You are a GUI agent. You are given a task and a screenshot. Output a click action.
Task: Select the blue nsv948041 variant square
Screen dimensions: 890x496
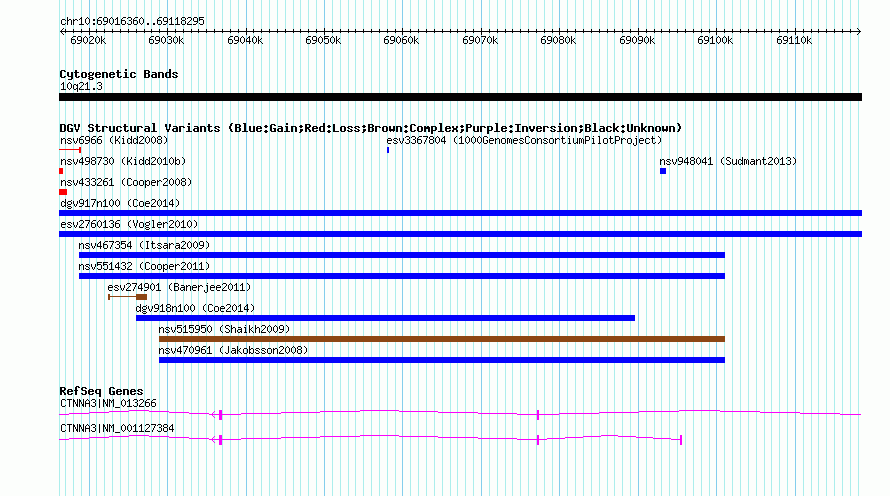pos(663,171)
